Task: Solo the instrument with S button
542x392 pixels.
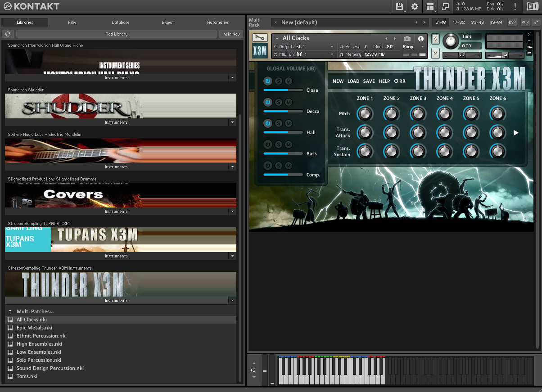Action: coord(435,40)
